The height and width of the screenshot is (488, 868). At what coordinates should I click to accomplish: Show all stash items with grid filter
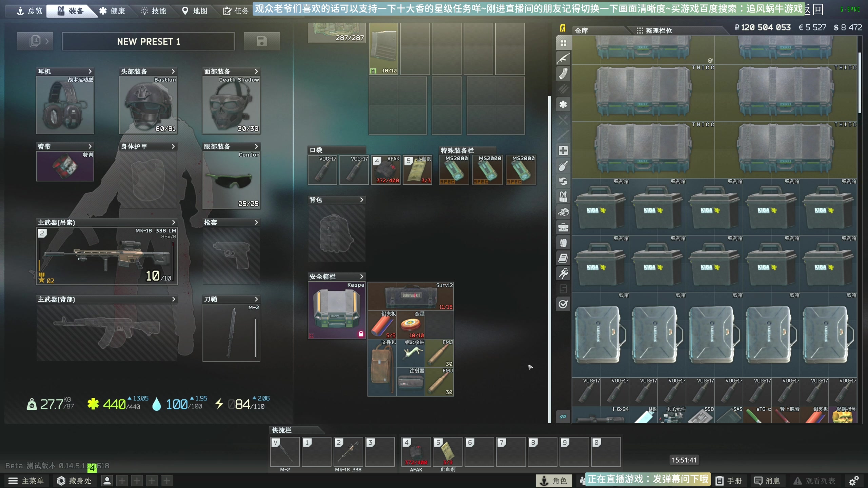point(563,43)
